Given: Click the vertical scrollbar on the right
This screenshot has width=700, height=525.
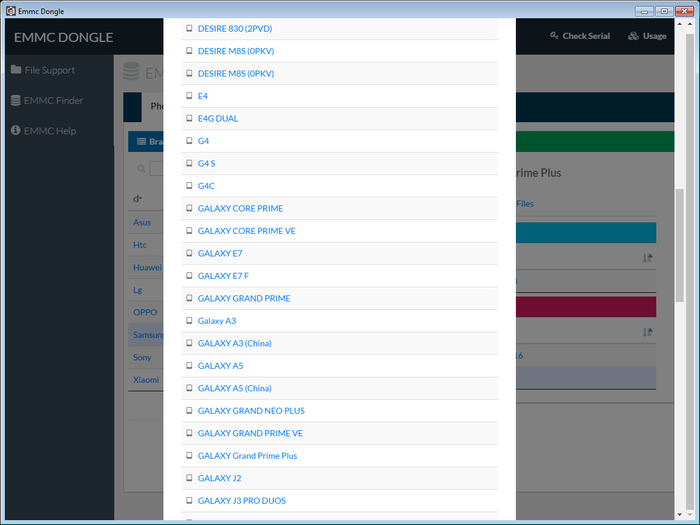Looking at the screenshot, I should [681, 300].
